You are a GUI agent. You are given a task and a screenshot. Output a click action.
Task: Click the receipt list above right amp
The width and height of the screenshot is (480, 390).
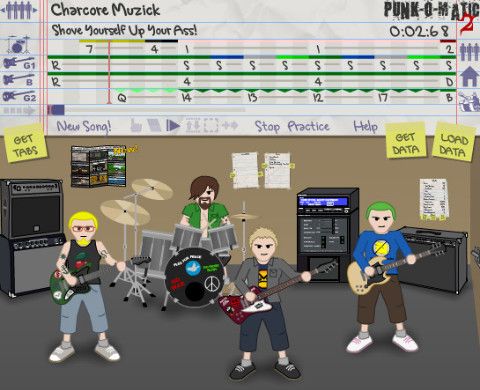(433, 200)
